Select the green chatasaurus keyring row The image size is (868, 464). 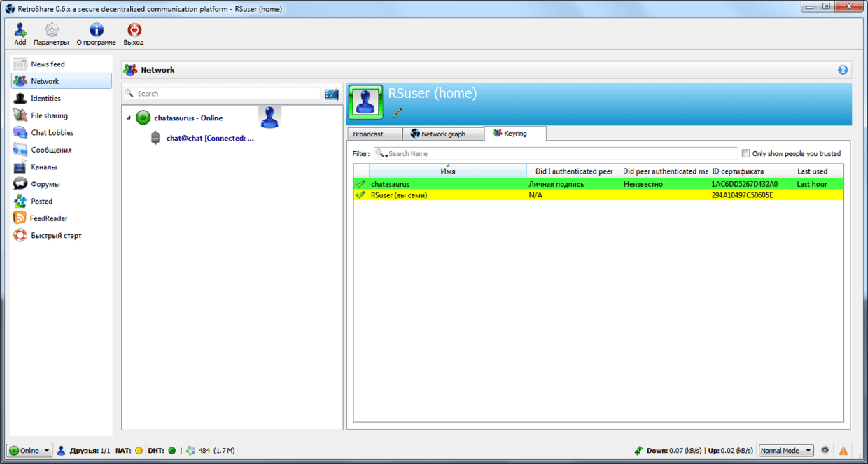pos(448,184)
